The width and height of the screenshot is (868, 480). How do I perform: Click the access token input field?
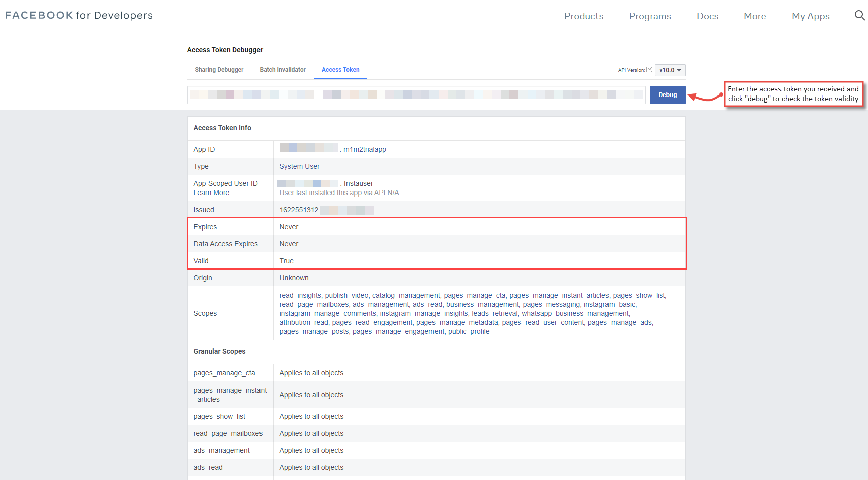(416, 95)
